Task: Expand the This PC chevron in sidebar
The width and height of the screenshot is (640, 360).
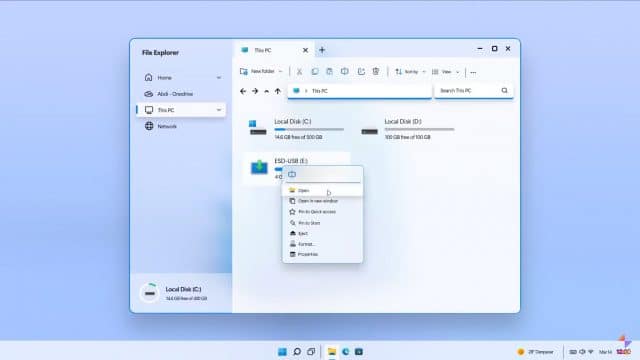Action: (219, 110)
